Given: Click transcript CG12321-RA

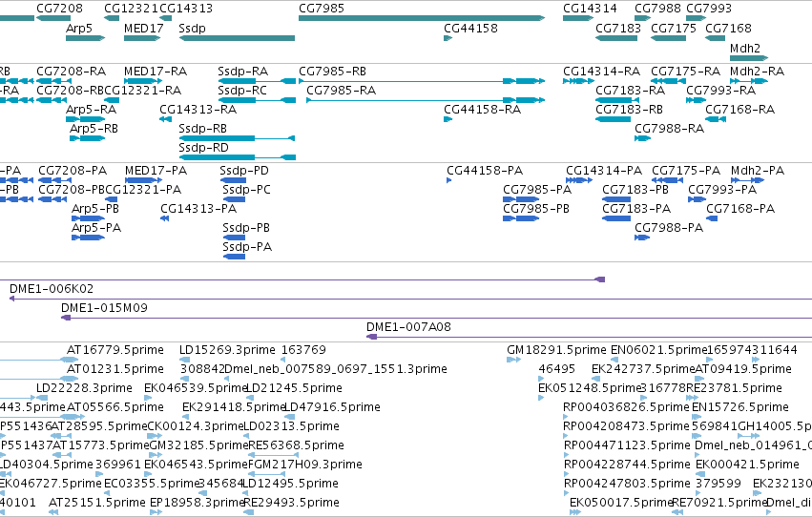Looking at the screenshot, I should pyautogui.click(x=112, y=100).
